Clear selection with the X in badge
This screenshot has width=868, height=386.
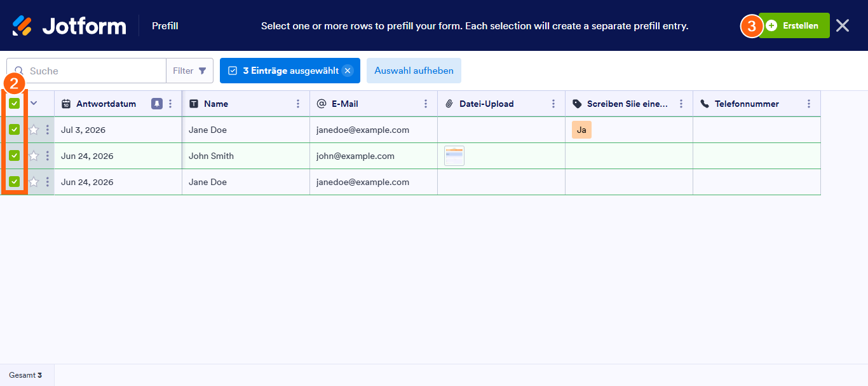pyautogui.click(x=348, y=71)
